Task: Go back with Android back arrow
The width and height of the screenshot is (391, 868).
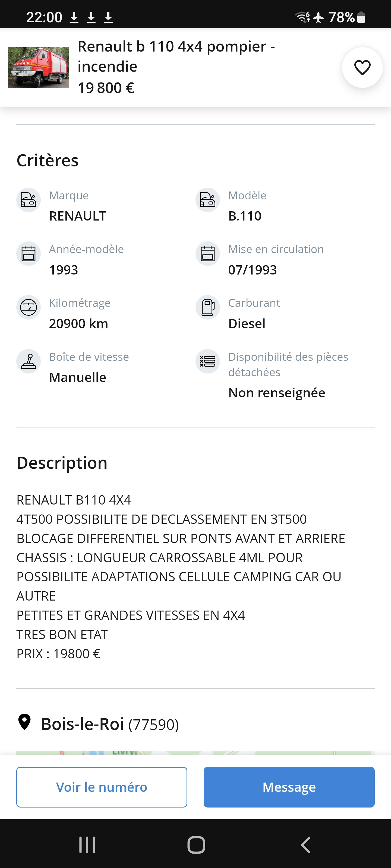Action: [x=305, y=845]
